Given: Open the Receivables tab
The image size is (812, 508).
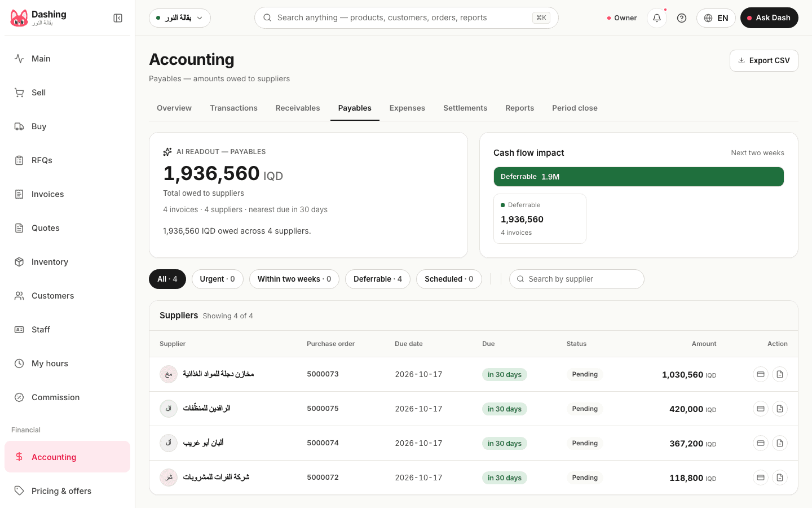Looking at the screenshot, I should tap(298, 108).
